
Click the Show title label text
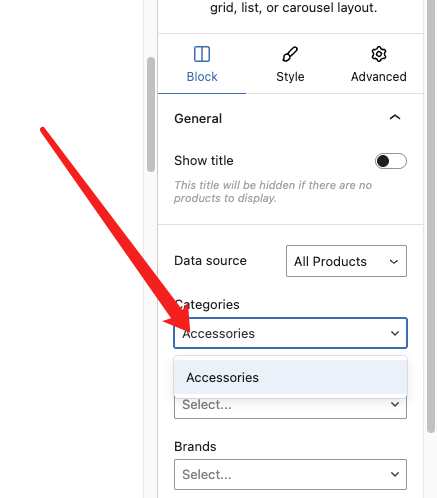[x=204, y=161]
